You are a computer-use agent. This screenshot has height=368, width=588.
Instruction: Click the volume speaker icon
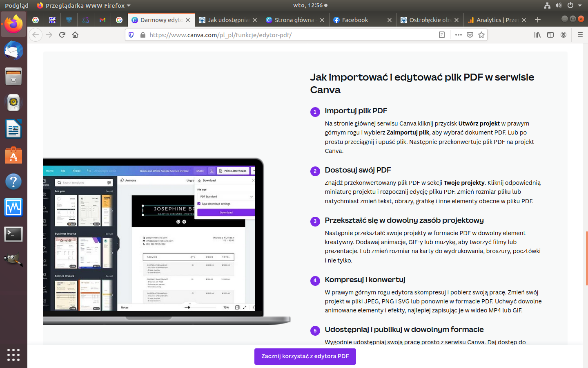click(559, 5)
